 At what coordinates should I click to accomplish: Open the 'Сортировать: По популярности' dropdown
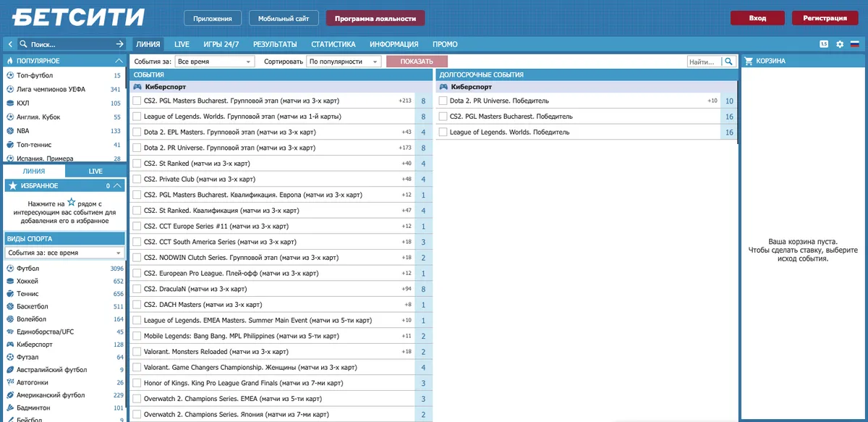344,62
